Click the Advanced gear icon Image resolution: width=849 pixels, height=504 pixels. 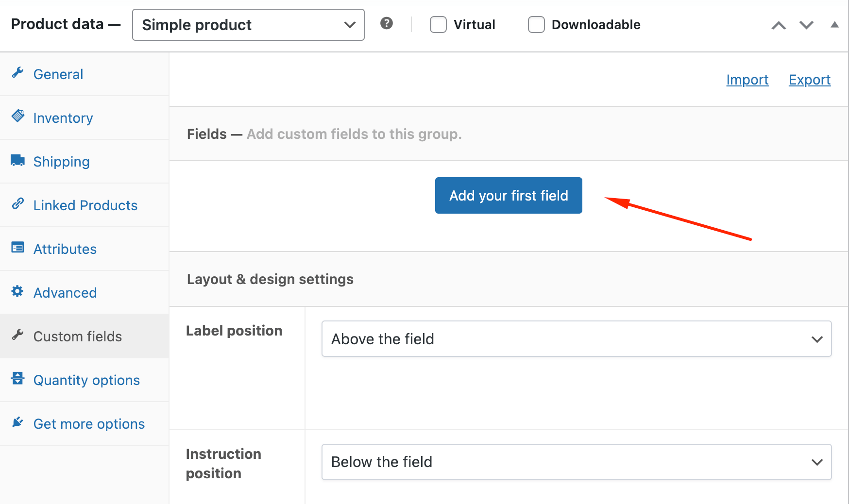17,291
